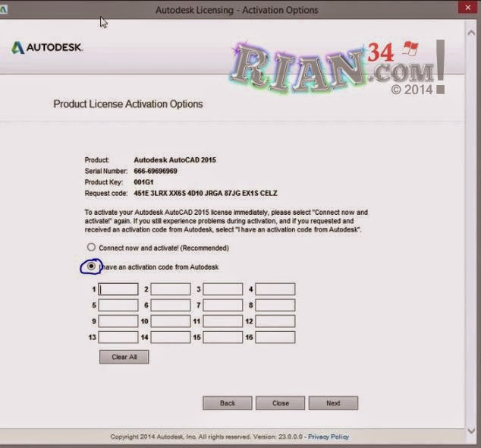This screenshot has height=448, width=481.
Task: Click activation code field 5
Action: pos(118,305)
